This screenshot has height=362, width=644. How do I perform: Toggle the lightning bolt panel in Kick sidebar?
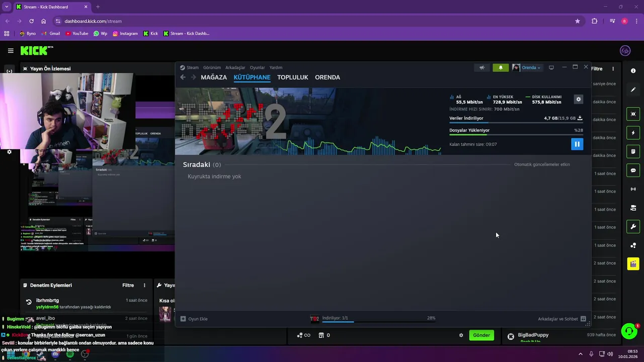[633, 133]
